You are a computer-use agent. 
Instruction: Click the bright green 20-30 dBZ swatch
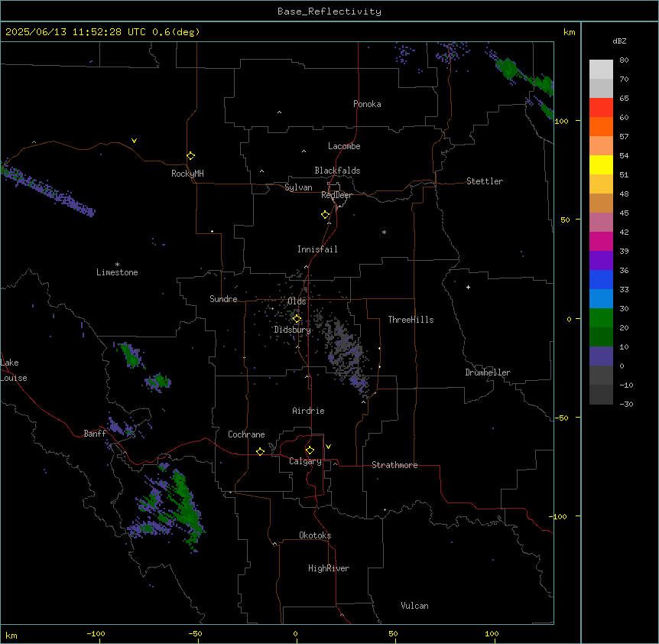[601, 318]
